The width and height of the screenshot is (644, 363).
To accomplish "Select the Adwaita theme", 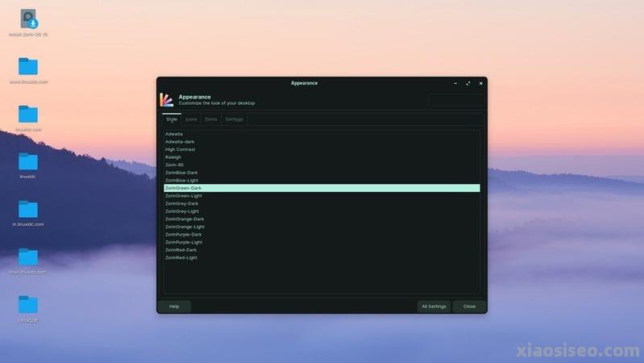I will 322,134.
